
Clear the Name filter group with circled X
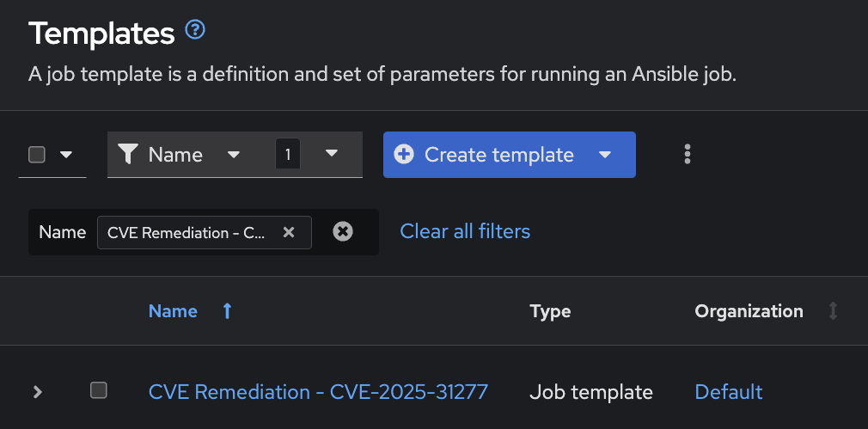pos(343,231)
